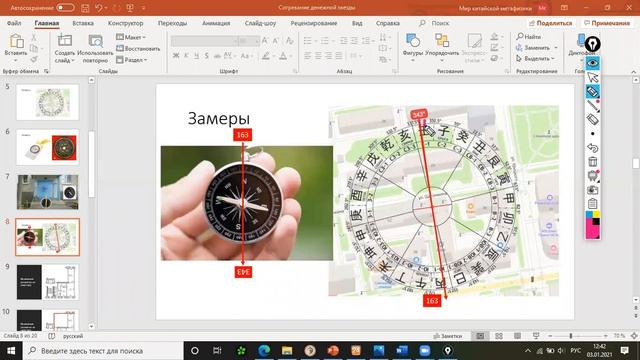Click the overlay trash delete icon
This screenshot has width=640, height=360.
coord(593,162)
